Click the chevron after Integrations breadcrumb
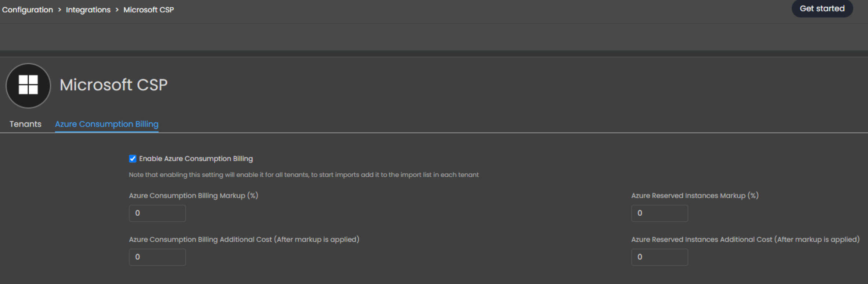Screen dimensions: 868x284 [x=117, y=10]
